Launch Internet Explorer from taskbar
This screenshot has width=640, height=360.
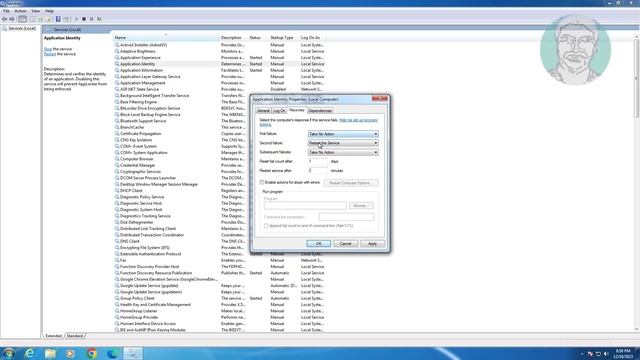29,353
